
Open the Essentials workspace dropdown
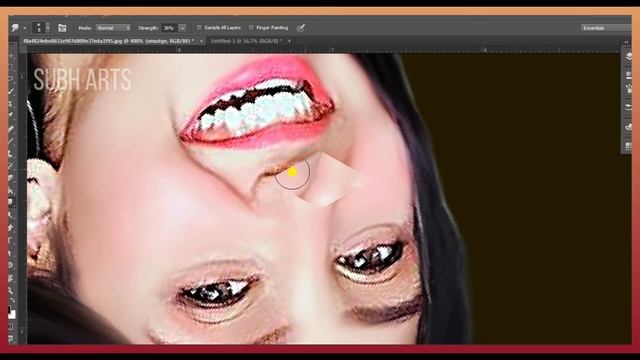(606, 28)
